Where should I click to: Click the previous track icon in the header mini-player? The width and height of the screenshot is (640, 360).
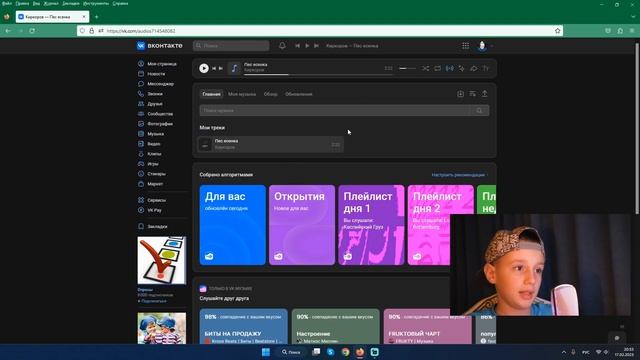(x=298, y=46)
